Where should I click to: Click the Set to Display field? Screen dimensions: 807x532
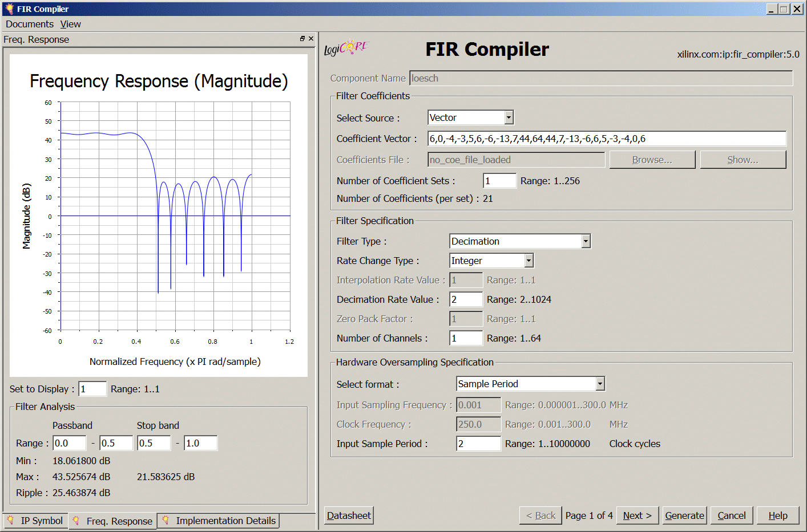92,389
